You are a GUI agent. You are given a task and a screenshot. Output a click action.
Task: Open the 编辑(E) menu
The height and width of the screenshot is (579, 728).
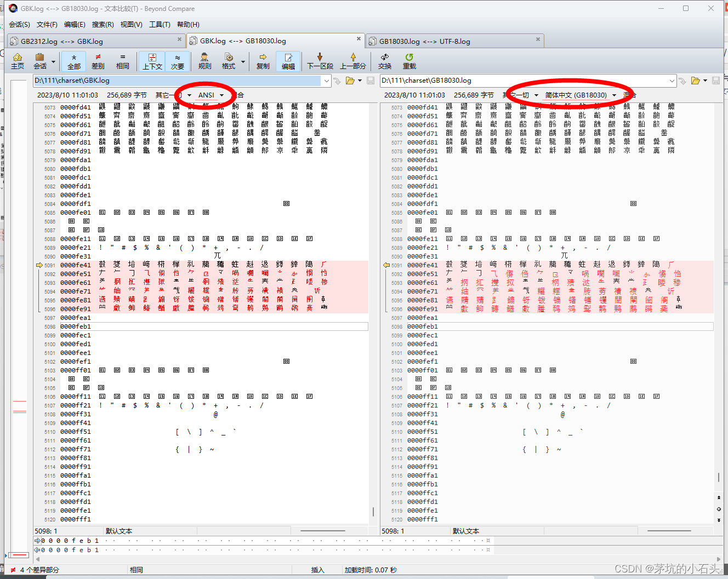75,24
